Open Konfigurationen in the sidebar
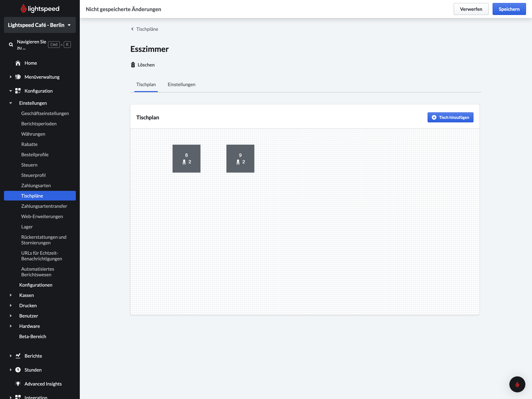Image resolution: width=532 pixels, height=399 pixels. 36,285
